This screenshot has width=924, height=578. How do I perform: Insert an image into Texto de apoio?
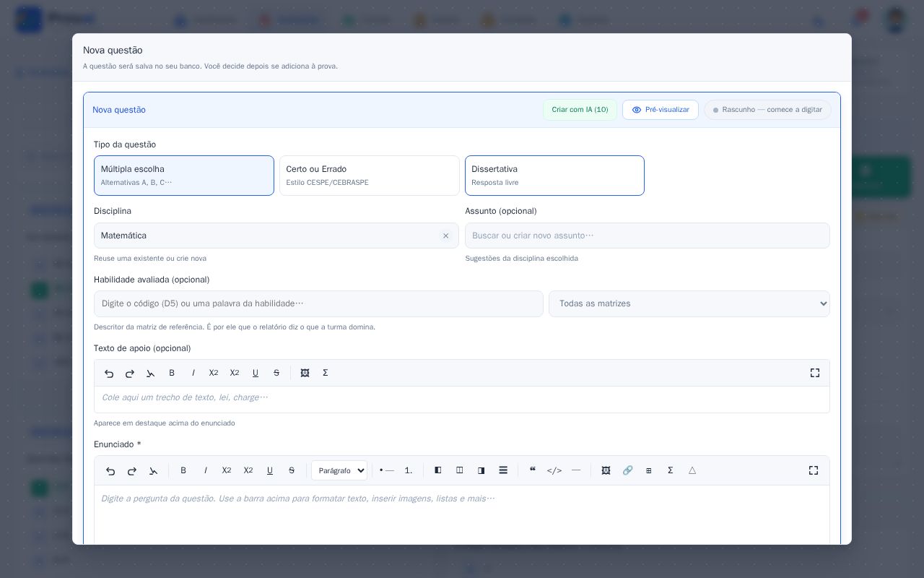click(x=305, y=373)
